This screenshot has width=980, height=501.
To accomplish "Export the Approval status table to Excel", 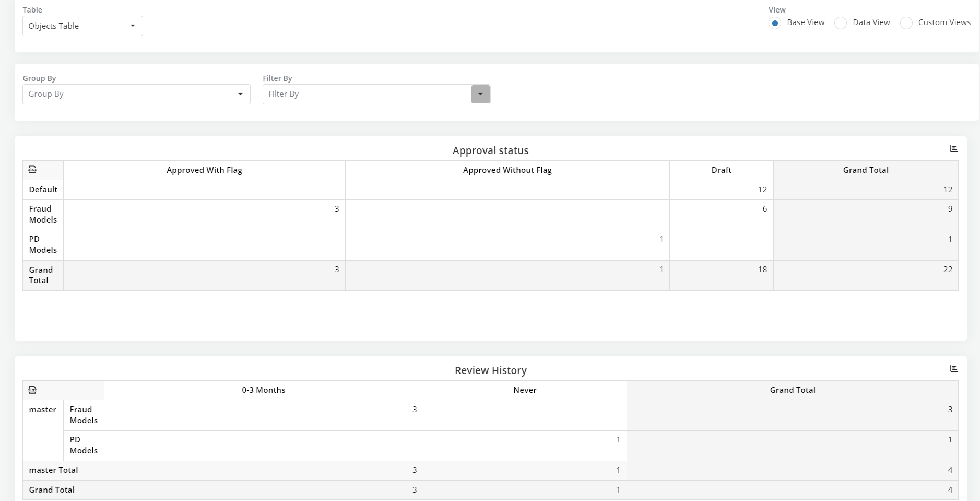I will pos(32,169).
